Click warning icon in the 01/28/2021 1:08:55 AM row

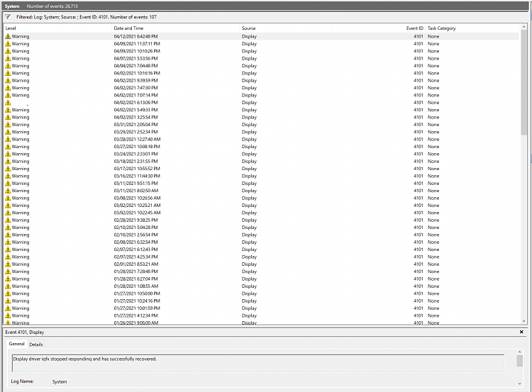[8, 286]
